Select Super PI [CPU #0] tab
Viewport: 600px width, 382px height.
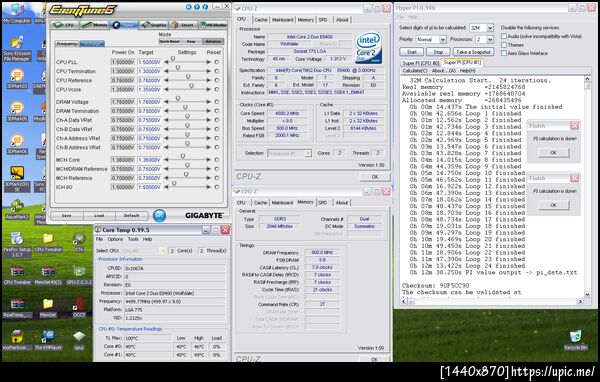(x=421, y=63)
